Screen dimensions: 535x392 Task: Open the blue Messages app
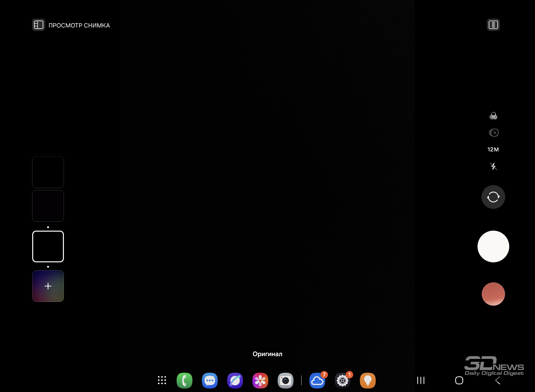pos(210,380)
